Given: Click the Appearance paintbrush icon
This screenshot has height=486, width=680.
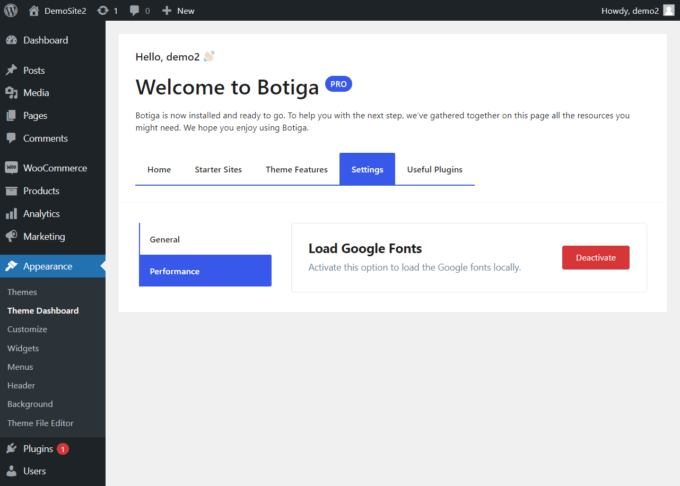Looking at the screenshot, I should pos(11,266).
